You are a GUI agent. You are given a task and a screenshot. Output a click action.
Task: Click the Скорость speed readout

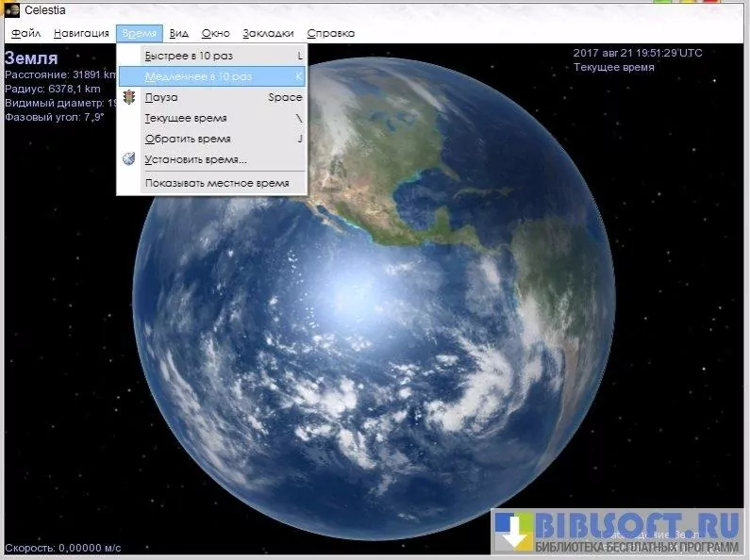63,547
